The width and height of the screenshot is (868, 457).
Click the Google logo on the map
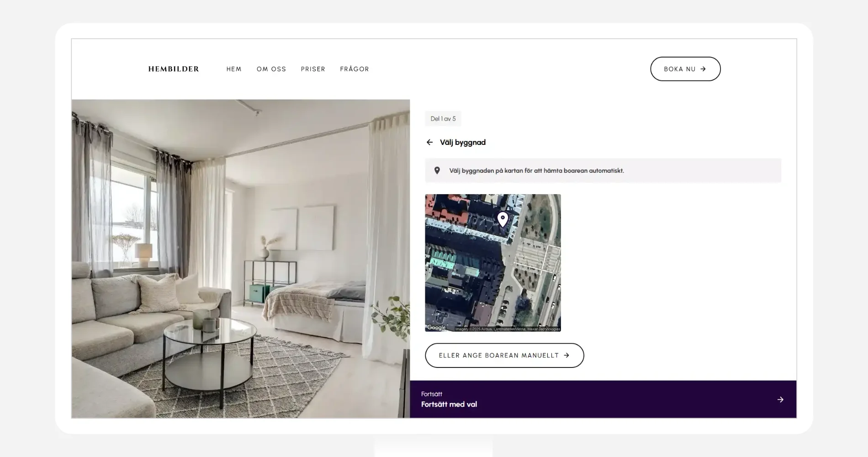click(436, 327)
